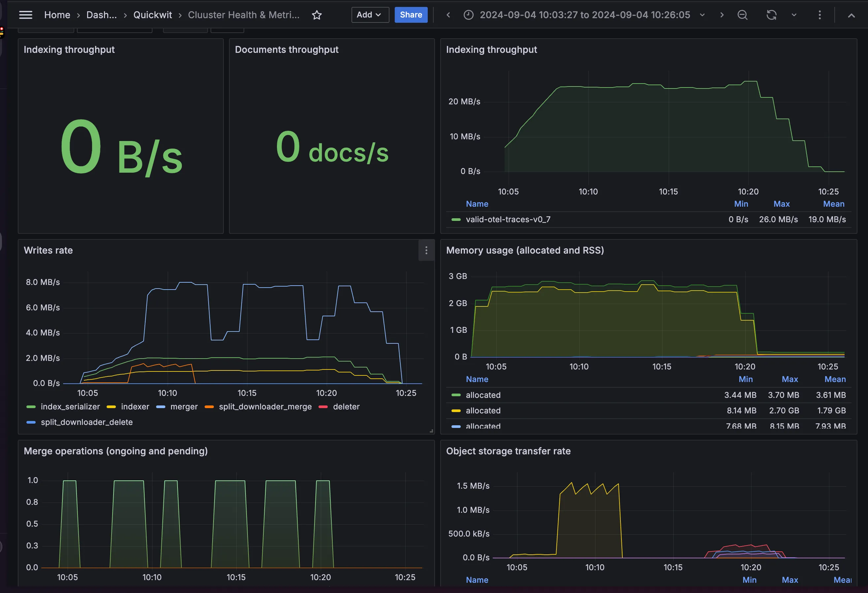
Task: Open the hamburger navigation menu
Action: (25, 15)
